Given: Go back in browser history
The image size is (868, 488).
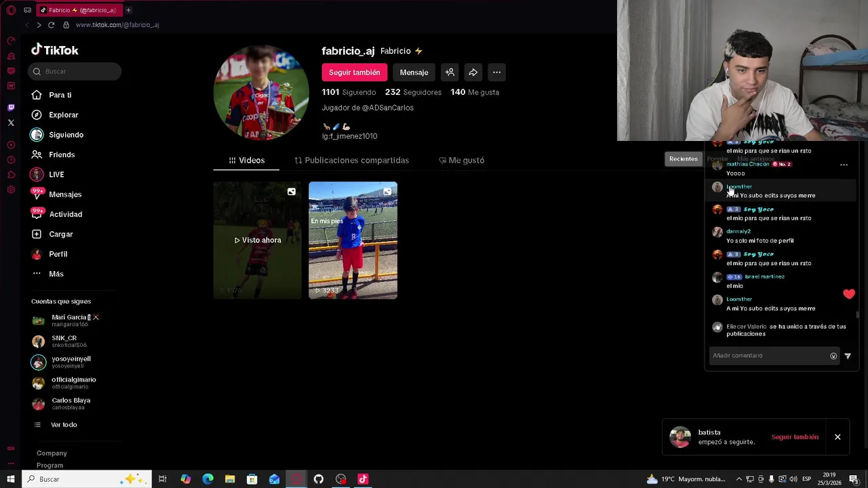Looking at the screenshot, I should coord(26,25).
